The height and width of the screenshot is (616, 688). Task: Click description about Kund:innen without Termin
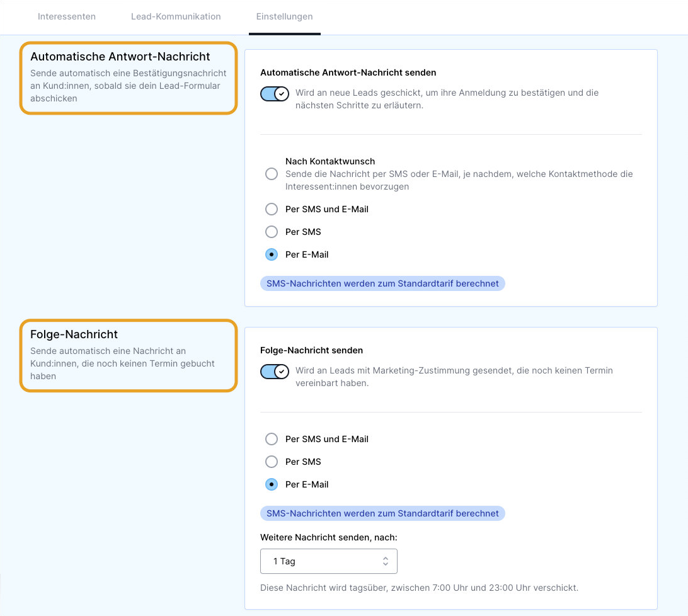click(x=122, y=363)
